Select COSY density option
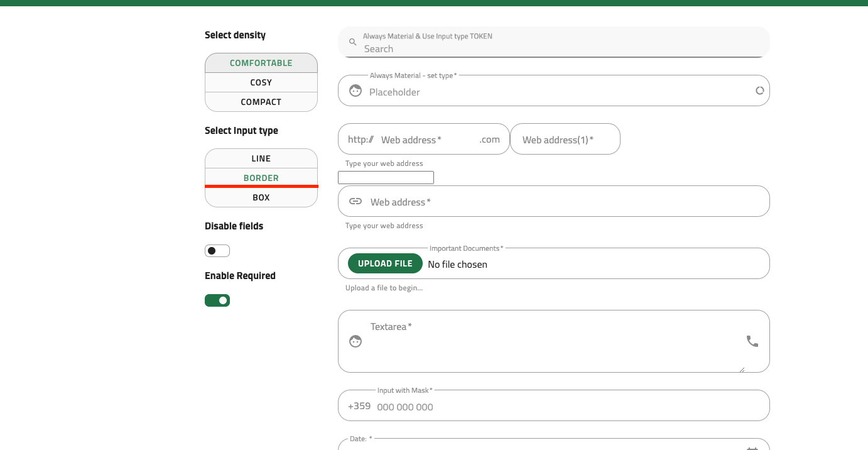Screen dimensions: 868x450 click(x=261, y=82)
